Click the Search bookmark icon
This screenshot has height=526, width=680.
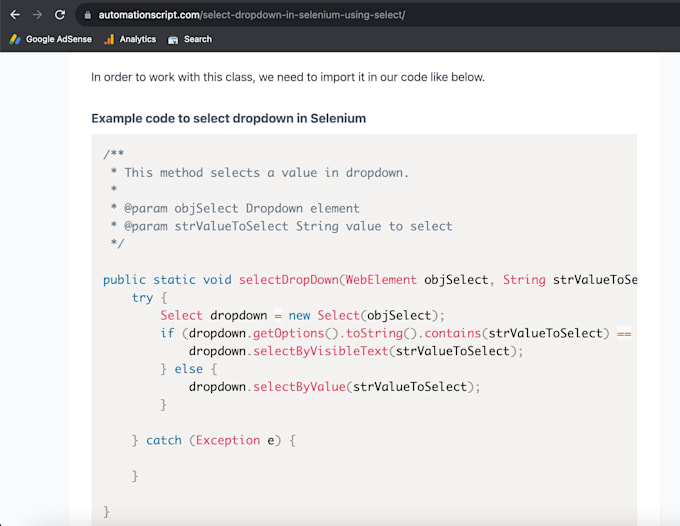click(x=173, y=40)
